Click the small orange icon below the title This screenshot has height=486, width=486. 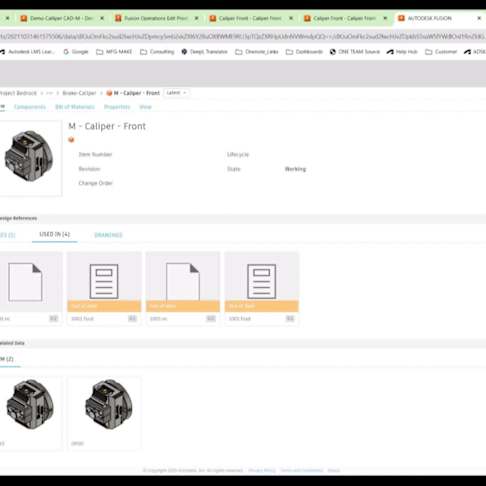[71, 140]
